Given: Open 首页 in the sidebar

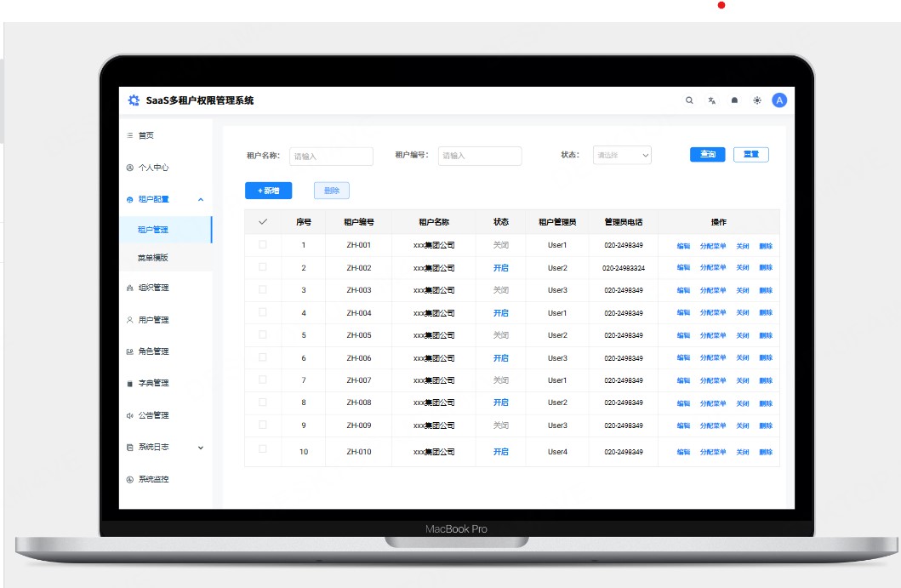Looking at the screenshot, I should pos(146,135).
